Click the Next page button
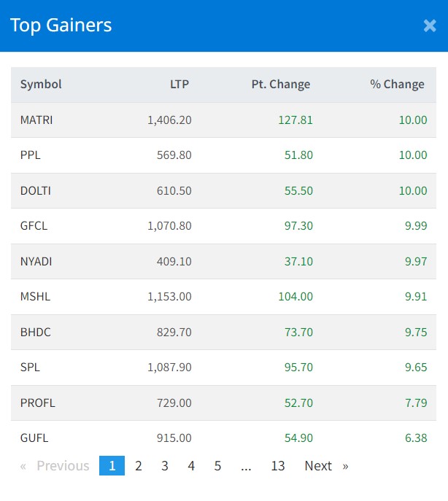This screenshot has width=448, height=501. click(325, 465)
